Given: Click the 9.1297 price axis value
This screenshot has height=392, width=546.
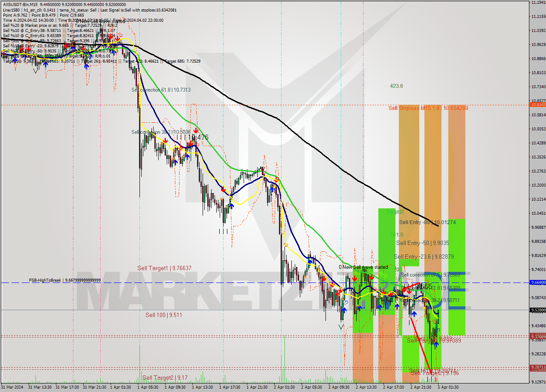Looking at the screenshot, I should pyautogui.click(x=538, y=382).
